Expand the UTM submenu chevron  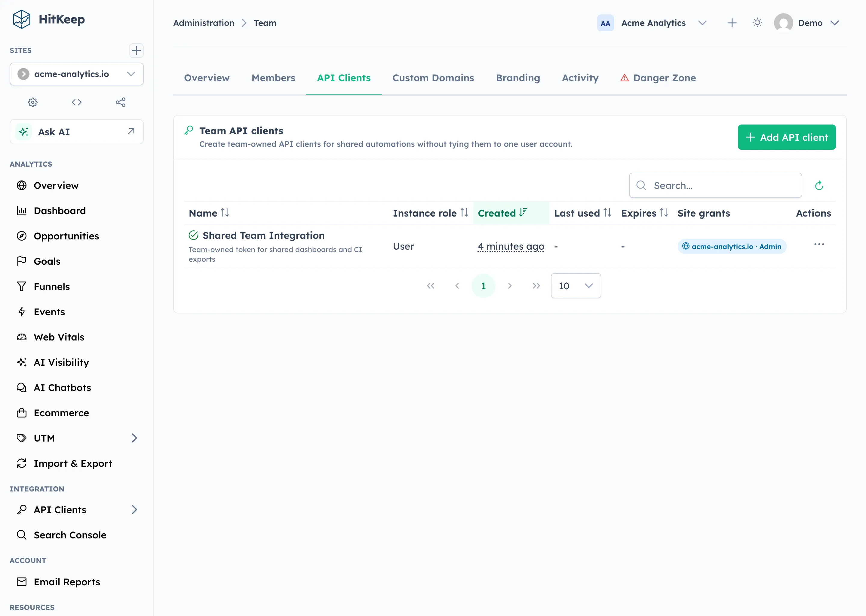pyautogui.click(x=134, y=438)
